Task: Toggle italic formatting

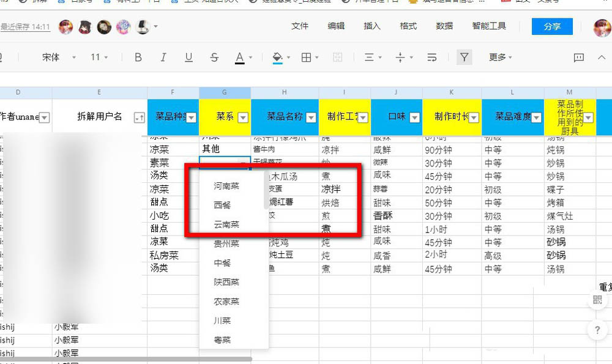Action: (x=163, y=57)
